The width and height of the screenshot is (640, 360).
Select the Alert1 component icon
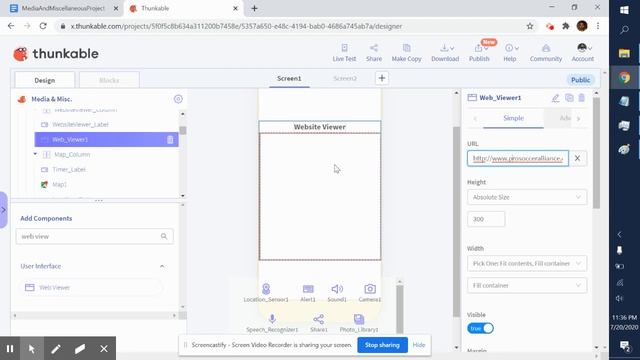tap(308, 293)
